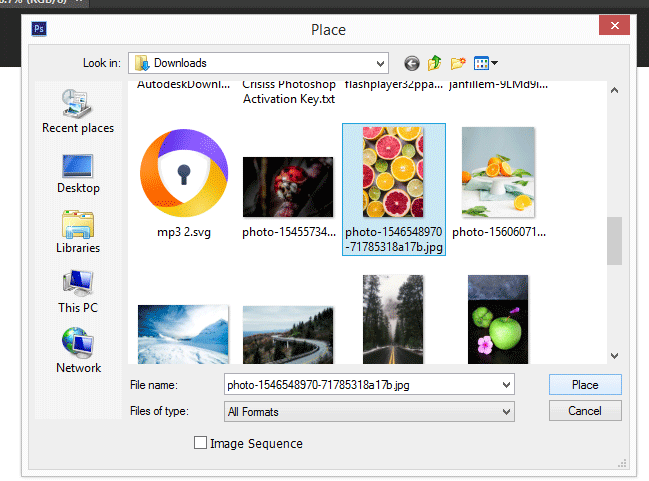649x481 pixels.
Task: Expand the File name dropdown arrow
Action: pyautogui.click(x=506, y=385)
